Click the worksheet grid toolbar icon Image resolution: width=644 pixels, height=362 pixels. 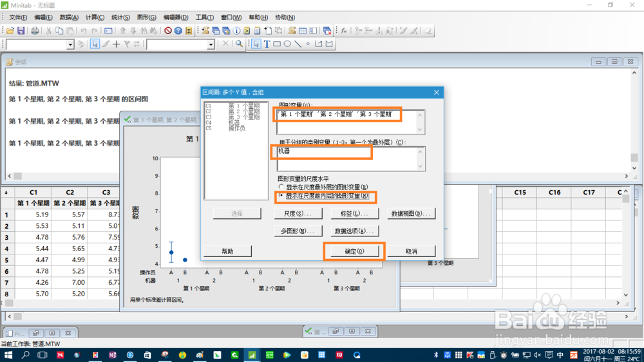point(303,31)
